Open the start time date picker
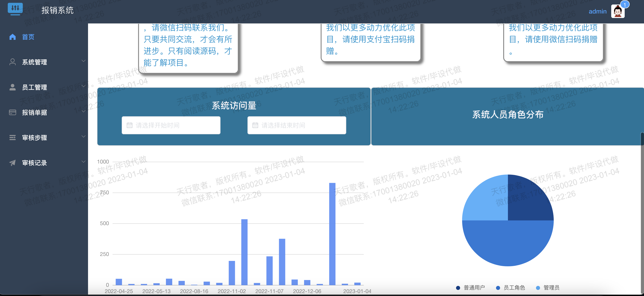This screenshot has height=296, width=644. [x=171, y=125]
